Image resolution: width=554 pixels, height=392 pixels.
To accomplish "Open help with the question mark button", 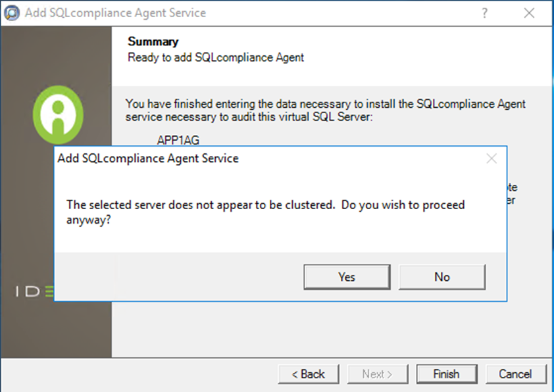I will tap(485, 13).
